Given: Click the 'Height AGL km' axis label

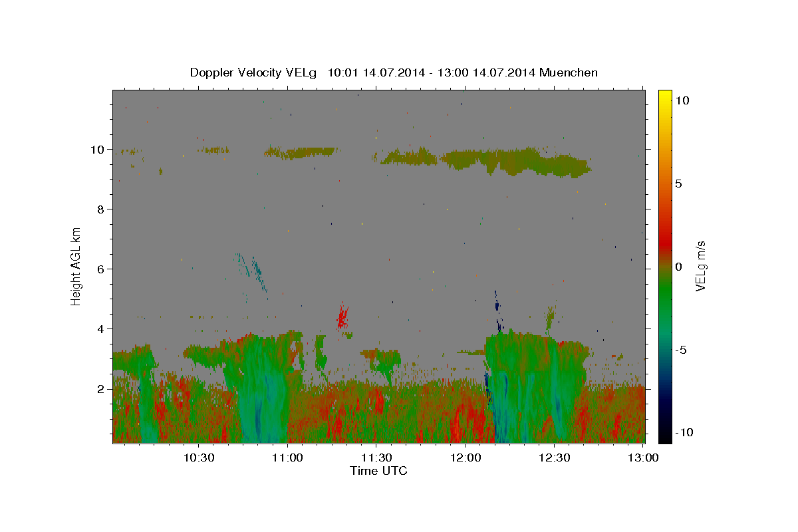Looking at the screenshot, I should [76, 265].
